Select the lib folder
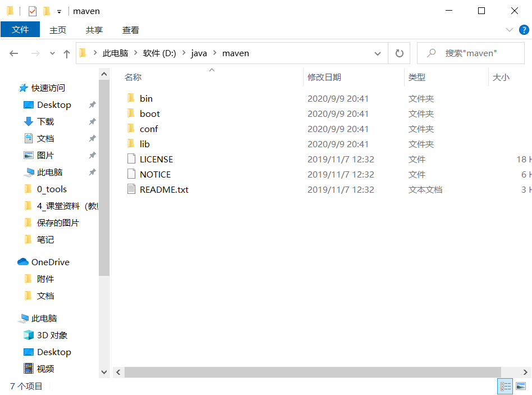The height and width of the screenshot is (395, 532). 145,144
